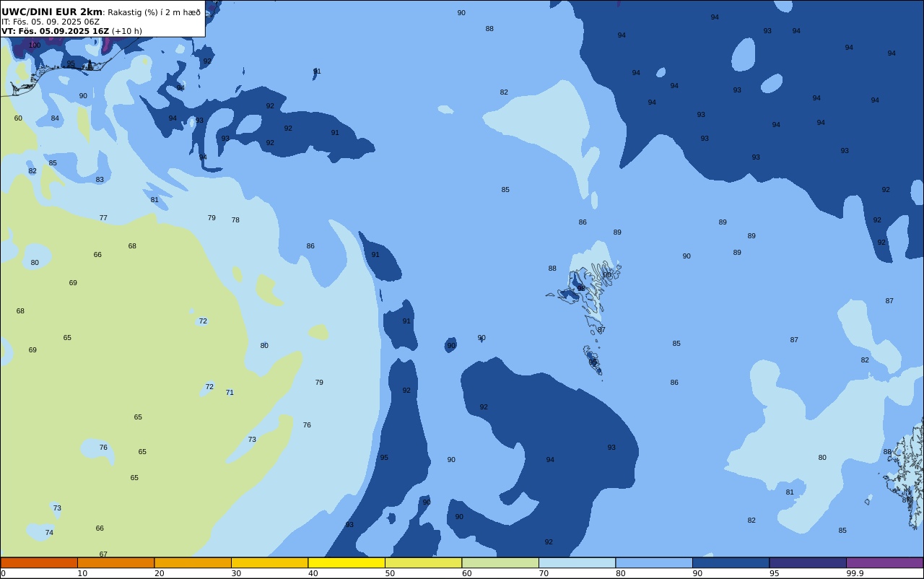
Task: Click the legend tick label '10'
Action: [x=82, y=573]
